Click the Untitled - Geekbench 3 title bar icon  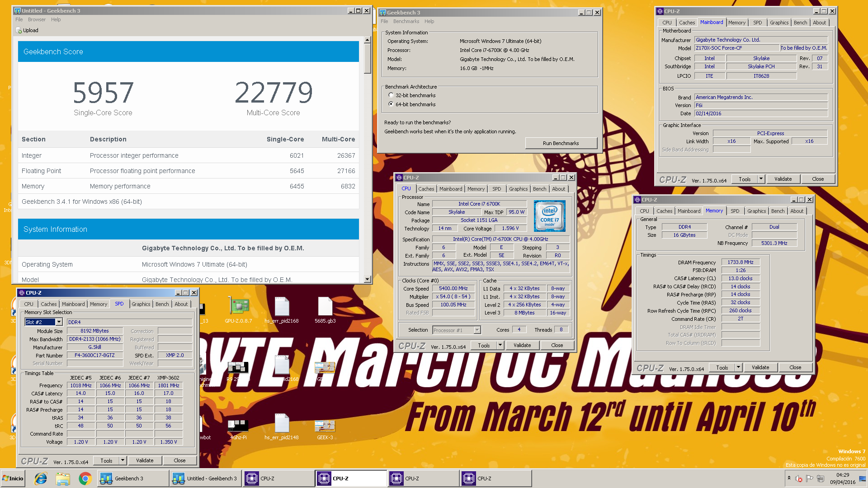18,11
